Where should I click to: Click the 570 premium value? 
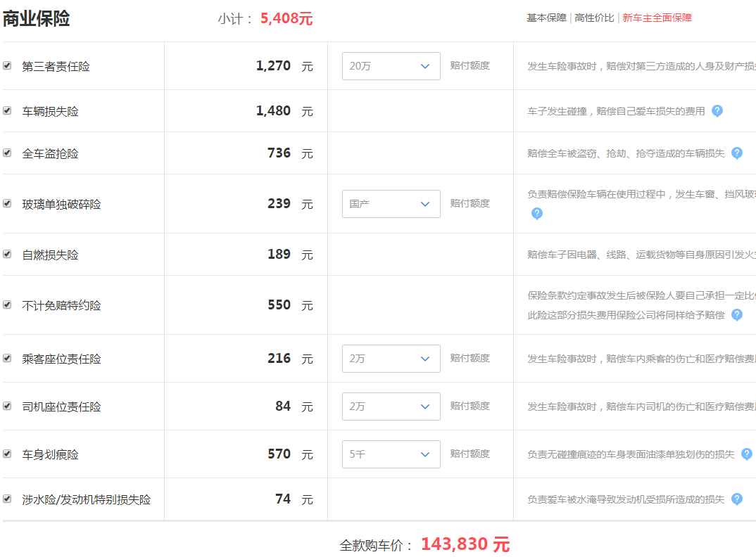click(279, 454)
